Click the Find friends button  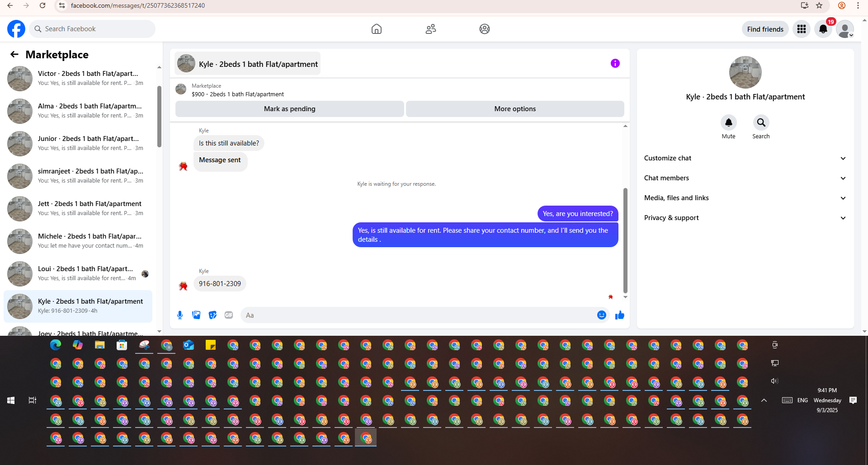tap(765, 29)
